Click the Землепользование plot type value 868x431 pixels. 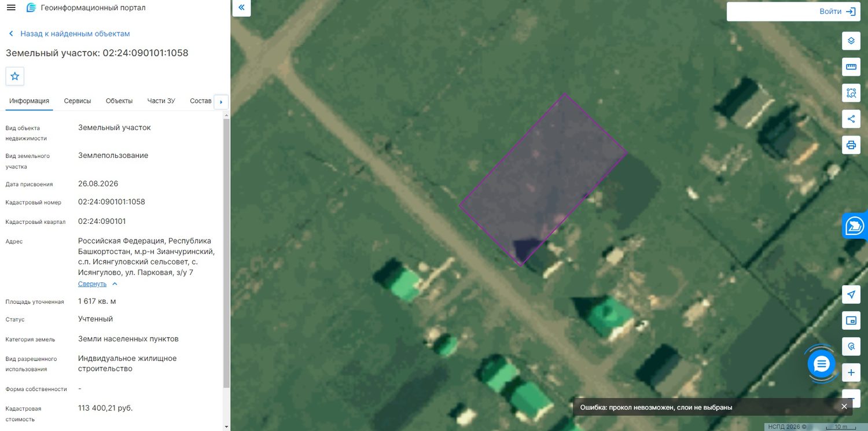pos(113,155)
